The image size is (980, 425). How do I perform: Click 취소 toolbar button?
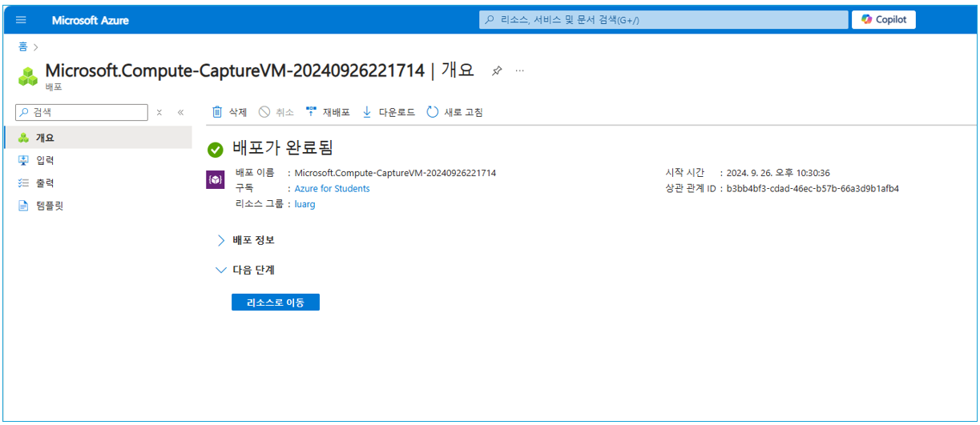276,112
